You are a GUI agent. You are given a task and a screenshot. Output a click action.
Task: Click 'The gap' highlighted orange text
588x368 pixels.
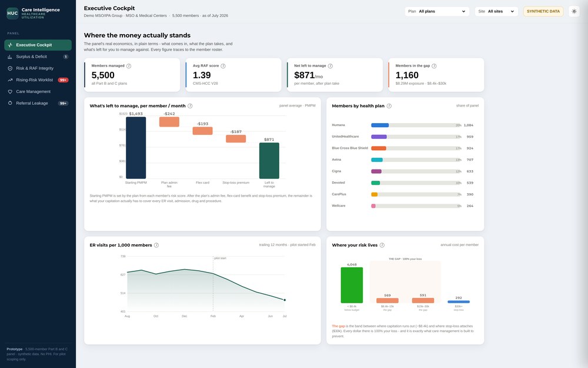338,326
